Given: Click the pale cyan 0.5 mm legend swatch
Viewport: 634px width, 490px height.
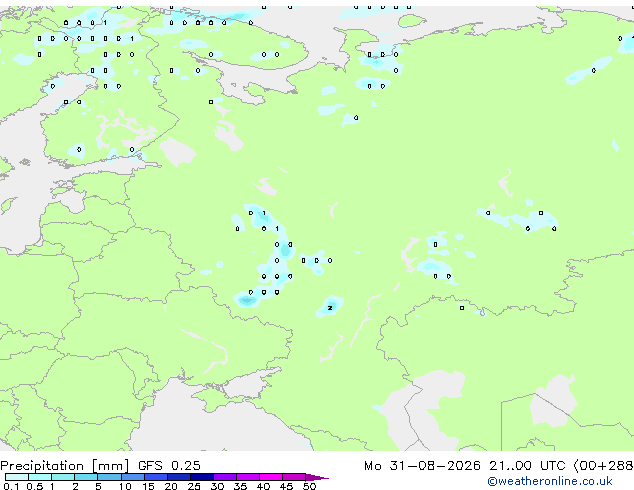Looking at the screenshot, I should click(40, 477).
